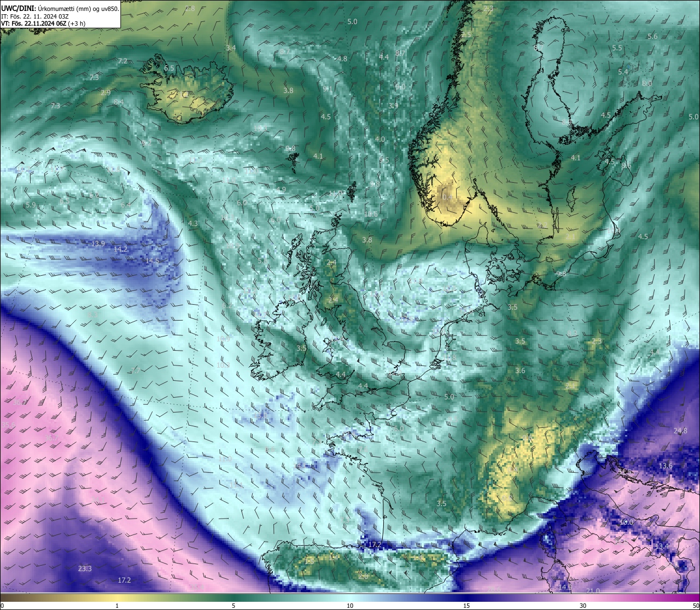
Task: Click the '8.0' value in upper right
Action: tap(647, 84)
